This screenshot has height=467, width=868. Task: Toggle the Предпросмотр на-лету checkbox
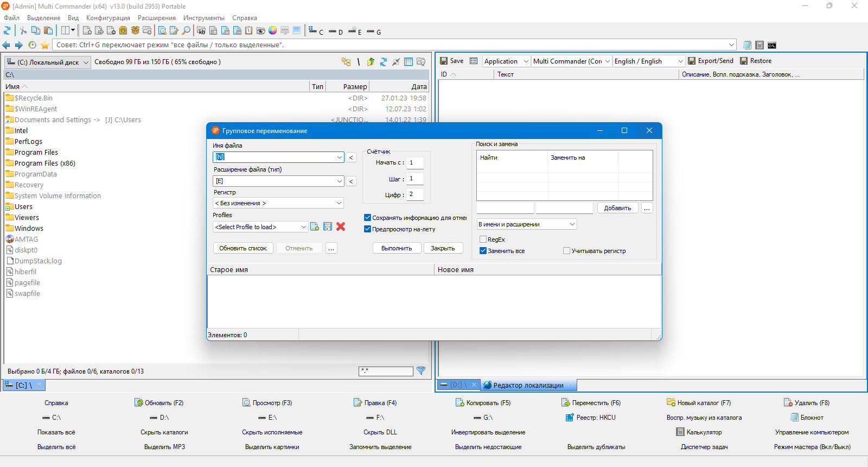367,229
